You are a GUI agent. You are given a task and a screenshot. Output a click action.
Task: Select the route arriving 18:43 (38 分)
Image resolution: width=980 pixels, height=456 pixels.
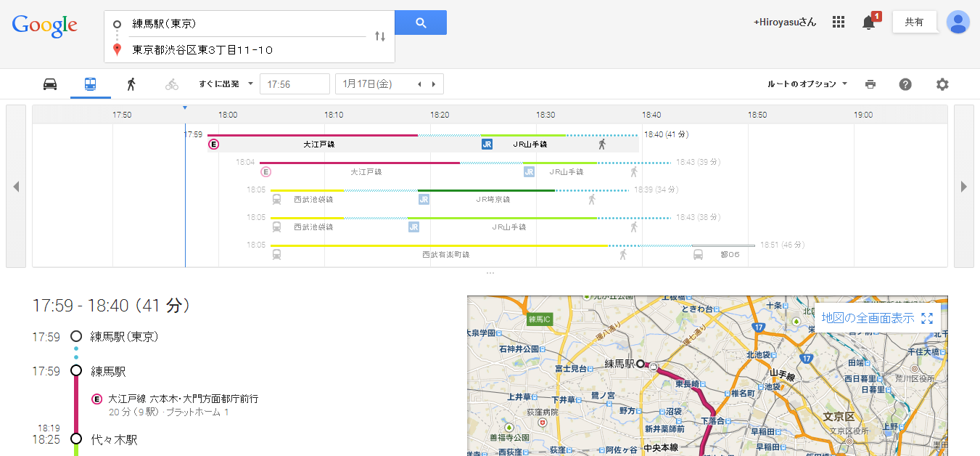tap(699, 217)
